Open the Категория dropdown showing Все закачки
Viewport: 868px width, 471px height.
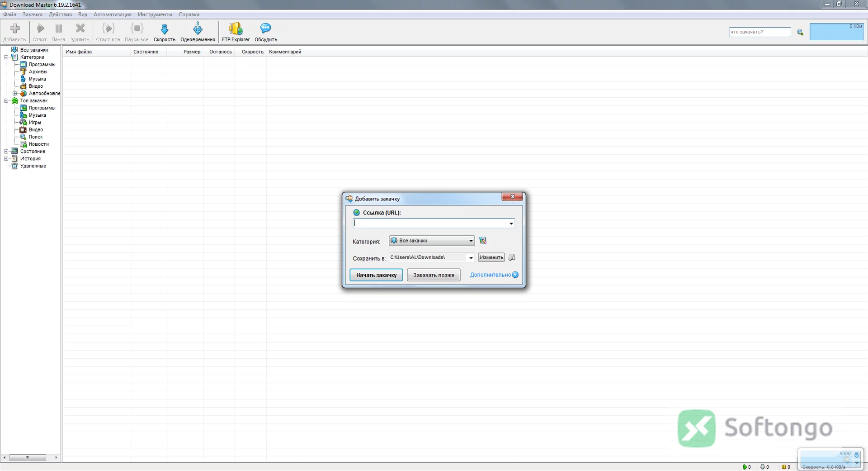pos(432,241)
